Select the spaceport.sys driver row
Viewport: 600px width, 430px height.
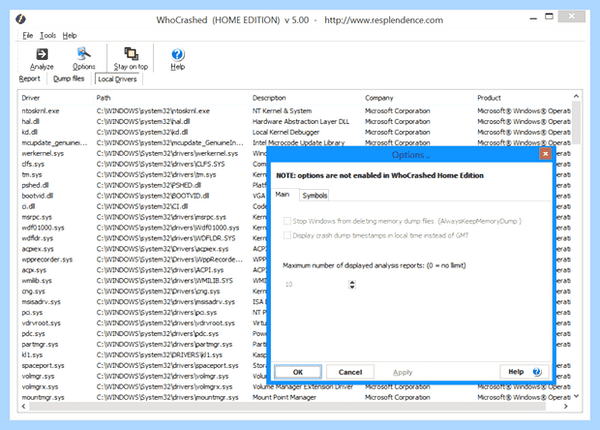click(143, 366)
